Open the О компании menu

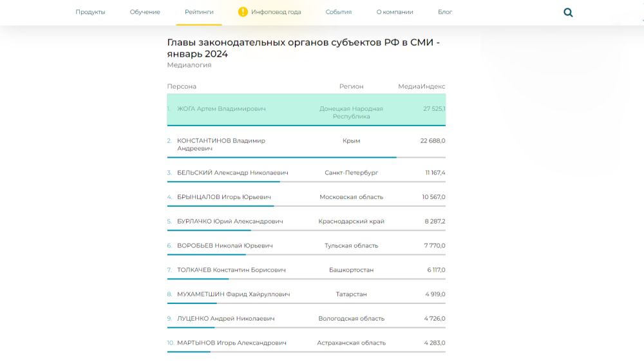point(395,12)
